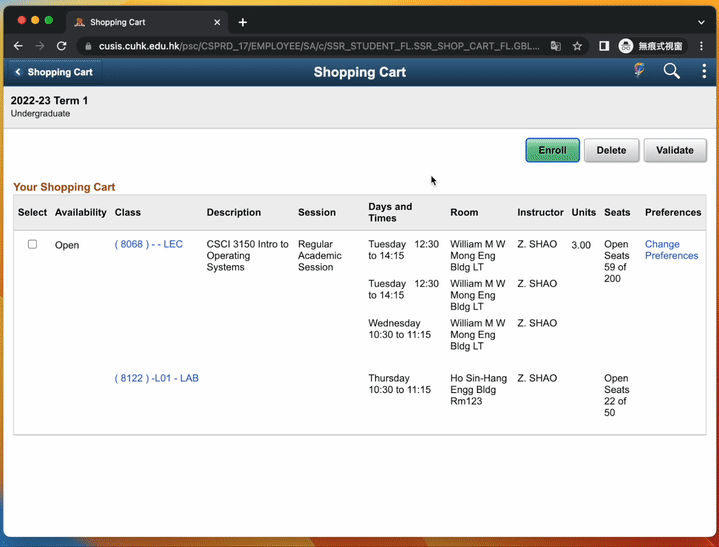Image resolution: width=719 pixels, height=547 pixels.
Task: Click the green fullscreen window button
Action: point(49,20)
